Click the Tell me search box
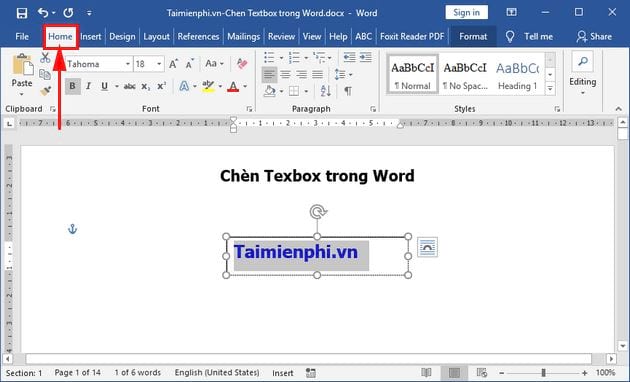630x382 pixels. point(529,37)
